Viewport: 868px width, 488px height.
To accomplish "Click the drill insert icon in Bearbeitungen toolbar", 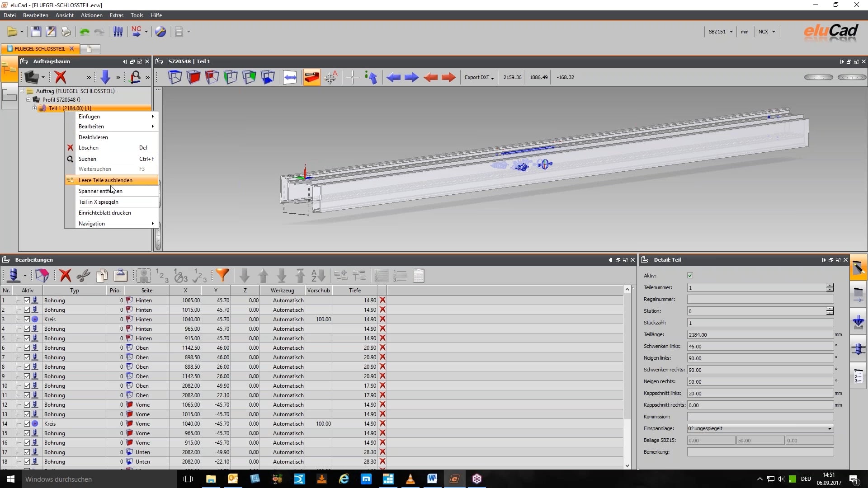I will point(14,275).
